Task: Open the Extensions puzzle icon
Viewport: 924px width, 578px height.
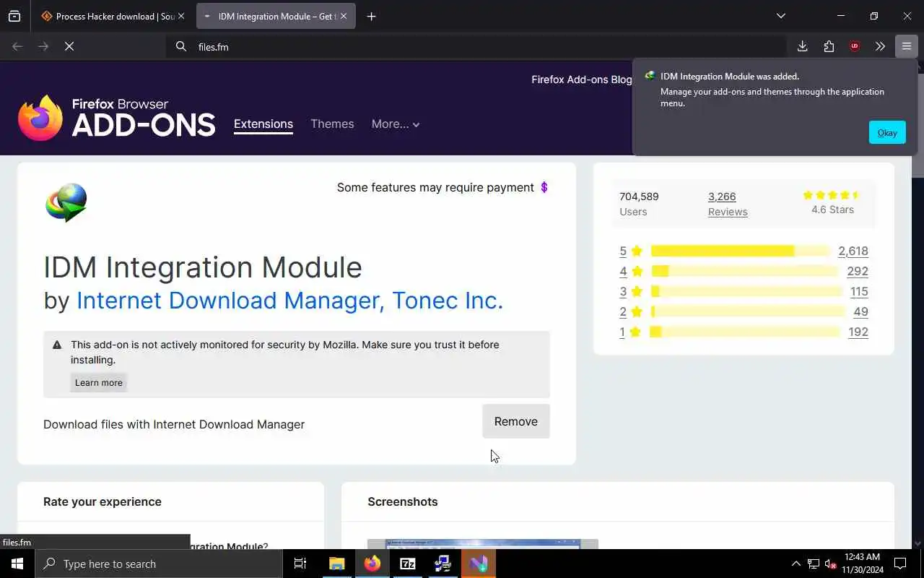Action: [x=829, y=46]
